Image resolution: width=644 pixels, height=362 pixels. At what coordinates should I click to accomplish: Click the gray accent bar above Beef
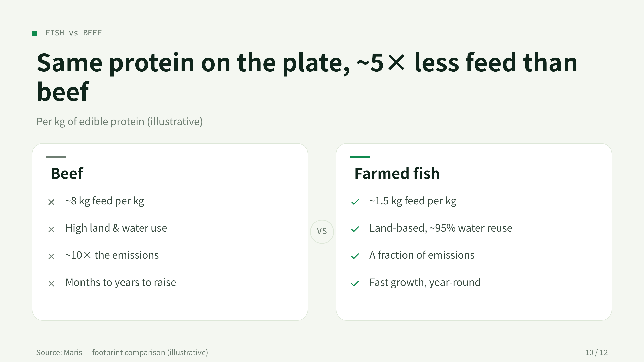tap(56, 157)
